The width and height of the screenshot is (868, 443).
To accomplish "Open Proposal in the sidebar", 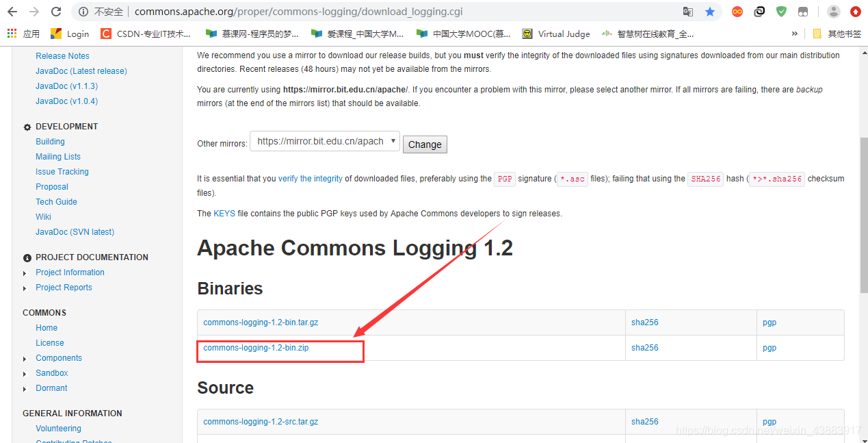I will (52, 187).
